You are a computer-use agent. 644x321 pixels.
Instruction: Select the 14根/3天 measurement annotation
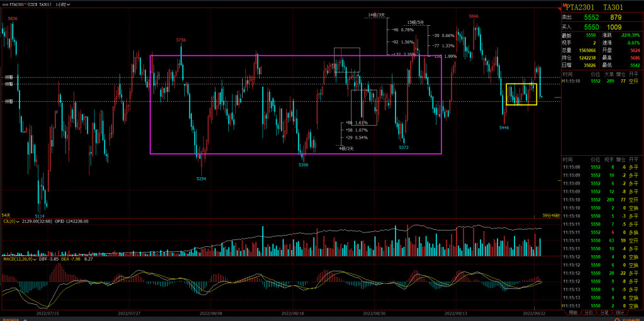coord(376,14)
